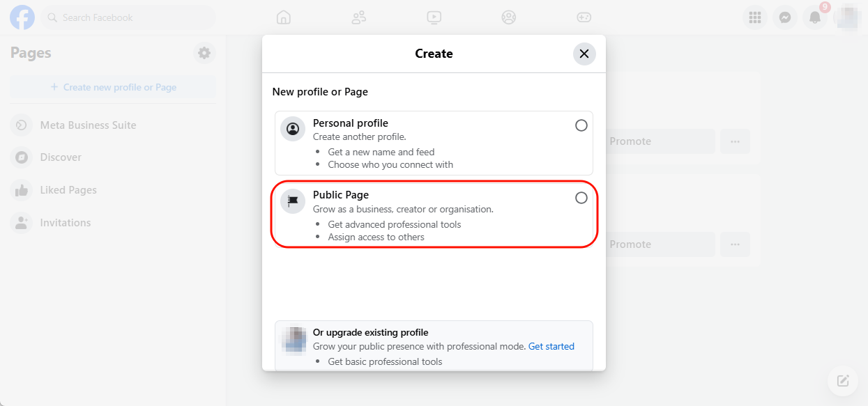Viewport: 868px width, 406px height.
Task: Click the Friends icon in top navigation
Action: click(358, 17)
